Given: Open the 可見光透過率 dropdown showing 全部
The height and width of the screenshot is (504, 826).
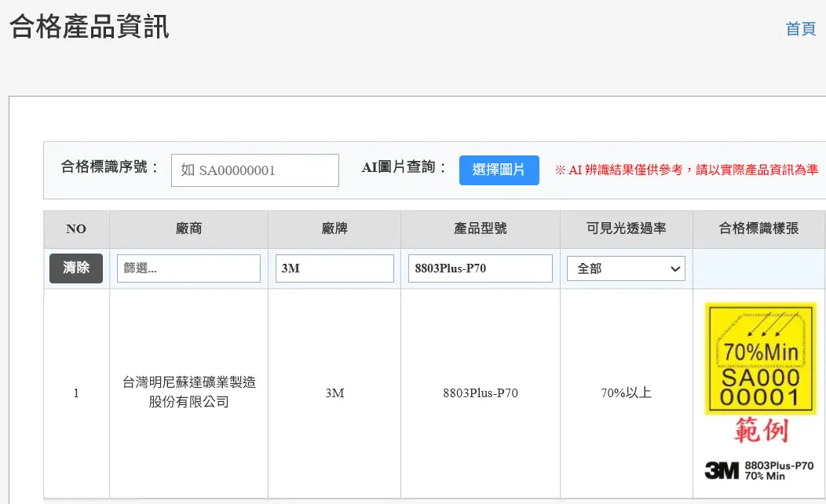Looking at the screenshot, I should [x=626, y=268].
